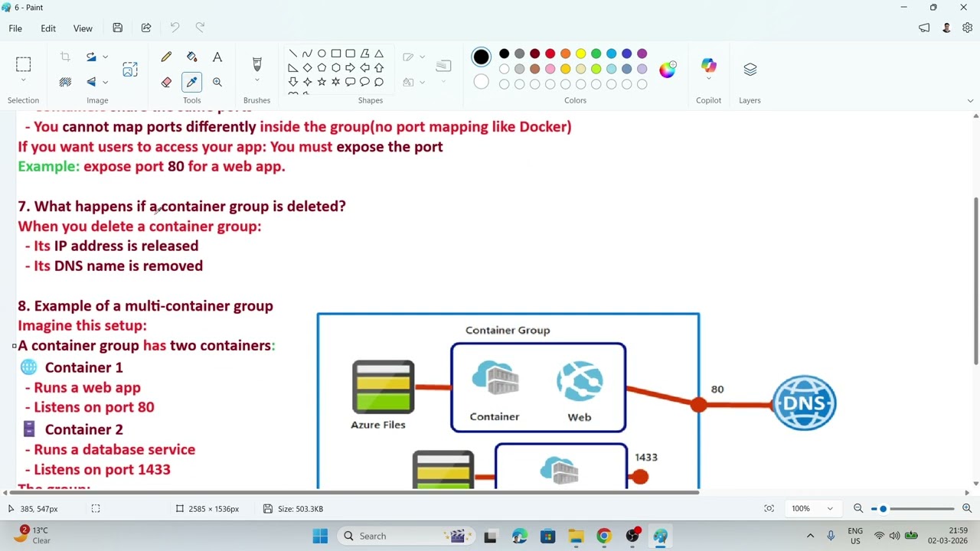The height and width of the screenshot is (551, 980).
Task: Open Microsoft Edge from the taskbar
Action: coord(519,536)
